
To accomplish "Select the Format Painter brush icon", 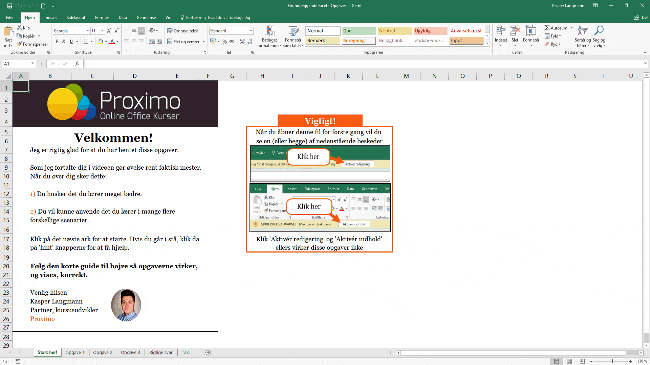I will (x=19, y=44).
